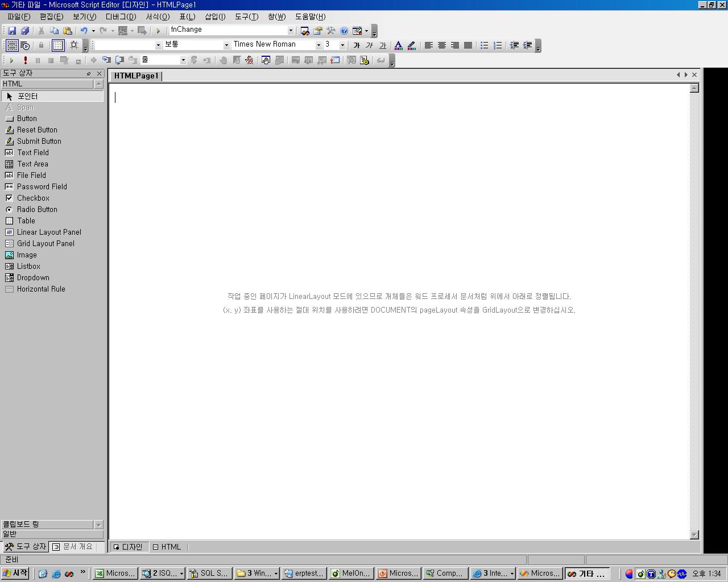Open SQL S... taskbar window

coord(209,573)
